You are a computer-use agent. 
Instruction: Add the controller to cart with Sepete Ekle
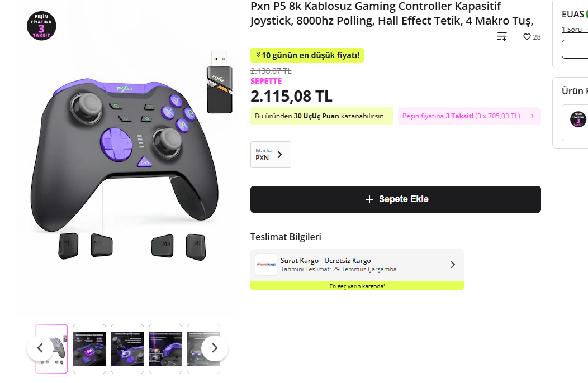pos(396,199)
